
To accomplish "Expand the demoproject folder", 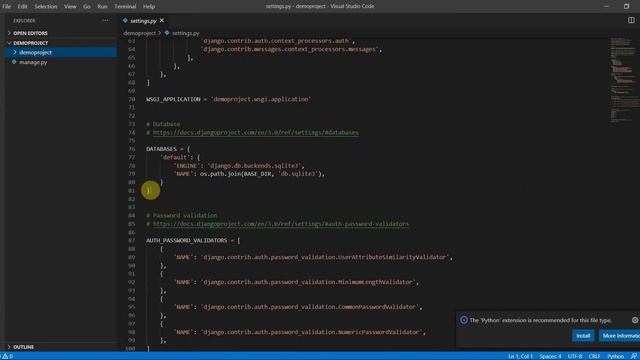I will click(60, 52).
